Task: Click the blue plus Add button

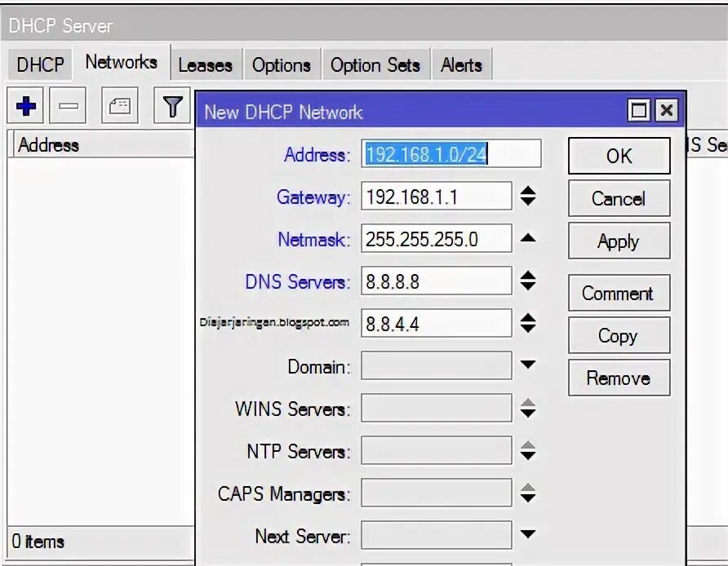Action: [25, 105]
